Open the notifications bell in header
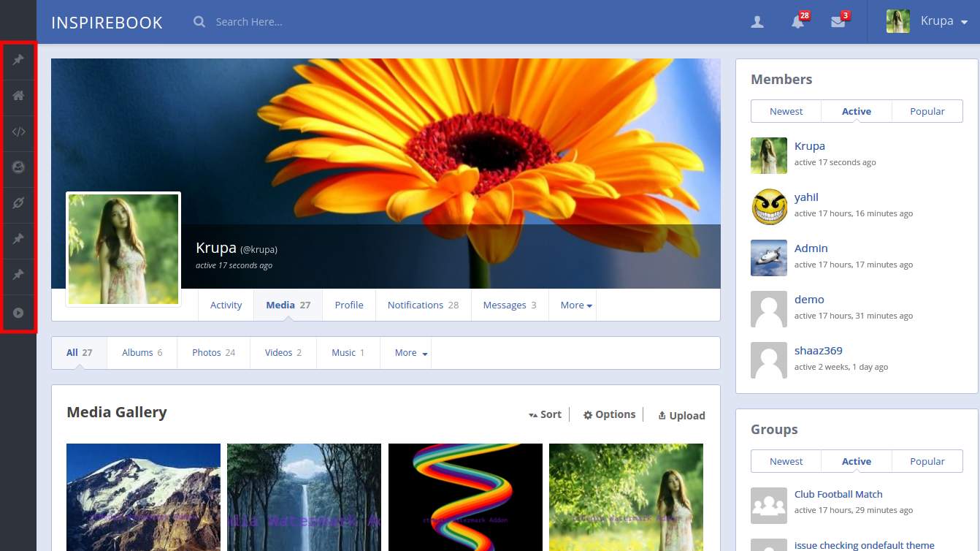Image resolution: width=980 pixels, height=551 pixels. coord(797,22)
